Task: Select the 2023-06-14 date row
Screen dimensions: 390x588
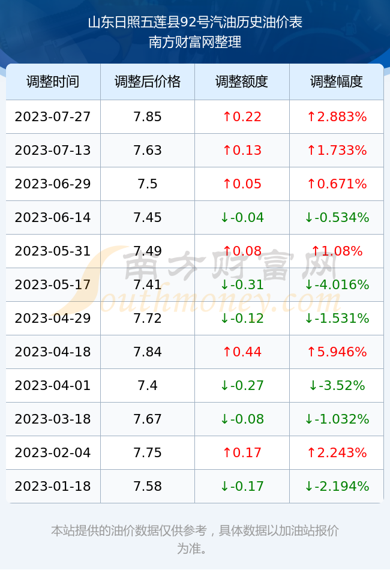Action: tap(194, 217)
